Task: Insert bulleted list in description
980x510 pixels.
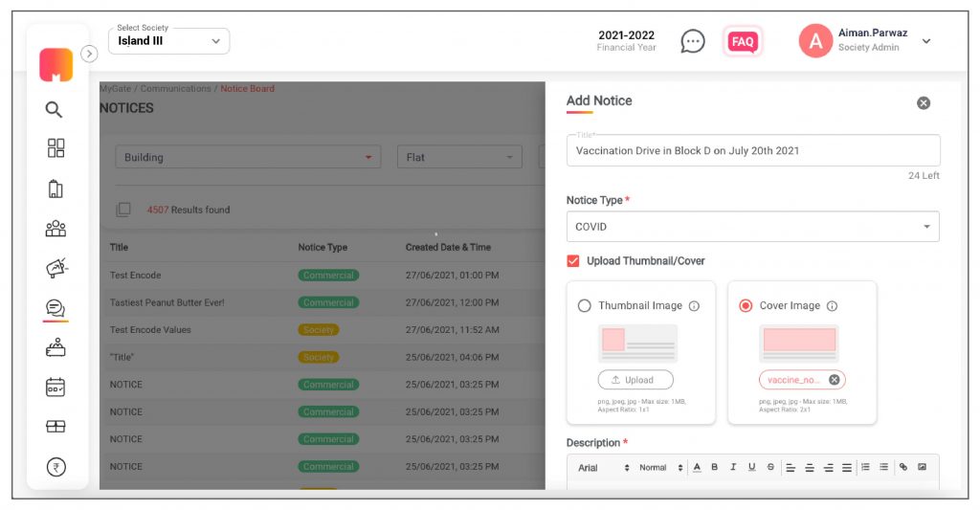Action: coord(883,468)
